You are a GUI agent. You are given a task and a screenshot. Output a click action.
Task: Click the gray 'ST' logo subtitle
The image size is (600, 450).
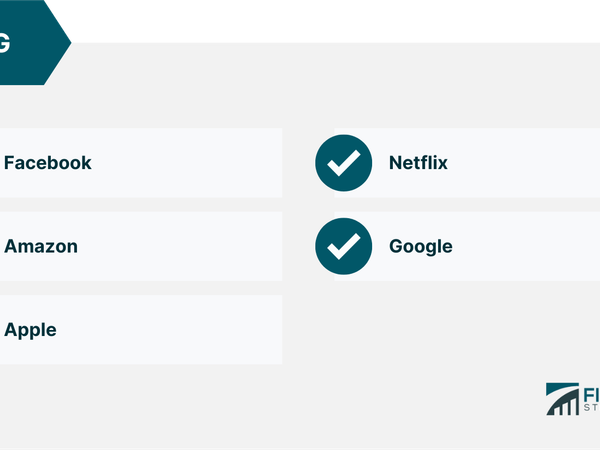pyautogui.click(x=592, y=408)
